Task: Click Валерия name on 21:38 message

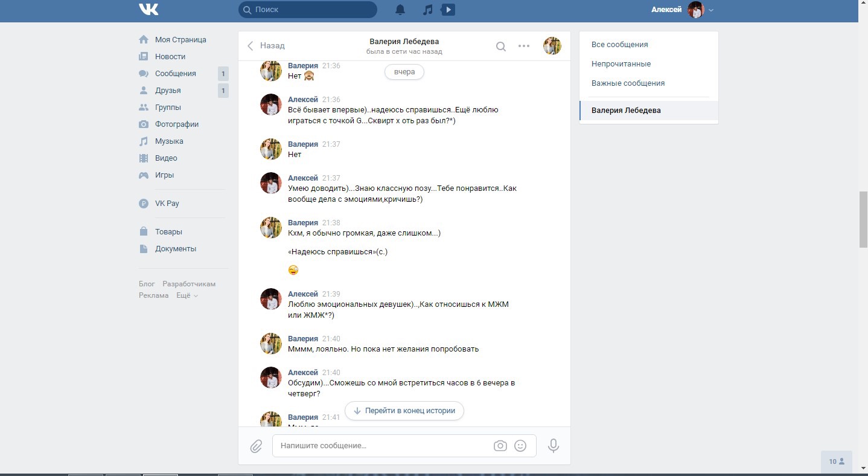Action: click(x=303, y=223)
